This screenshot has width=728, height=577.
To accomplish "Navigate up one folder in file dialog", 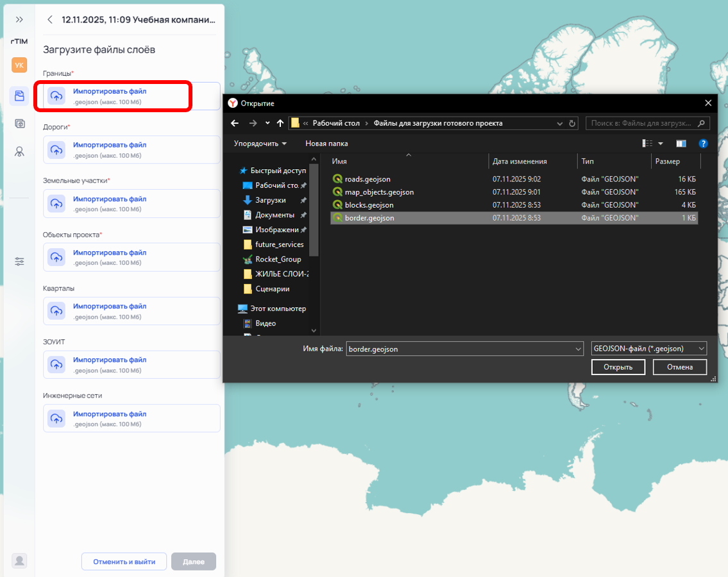I will coord(280,123).
